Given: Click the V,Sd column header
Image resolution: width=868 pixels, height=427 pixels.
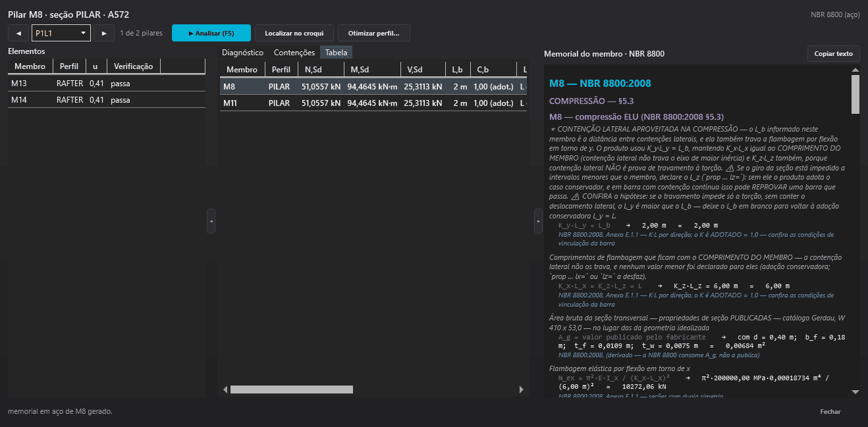Looking at the screenshot, I should (423, 70).
